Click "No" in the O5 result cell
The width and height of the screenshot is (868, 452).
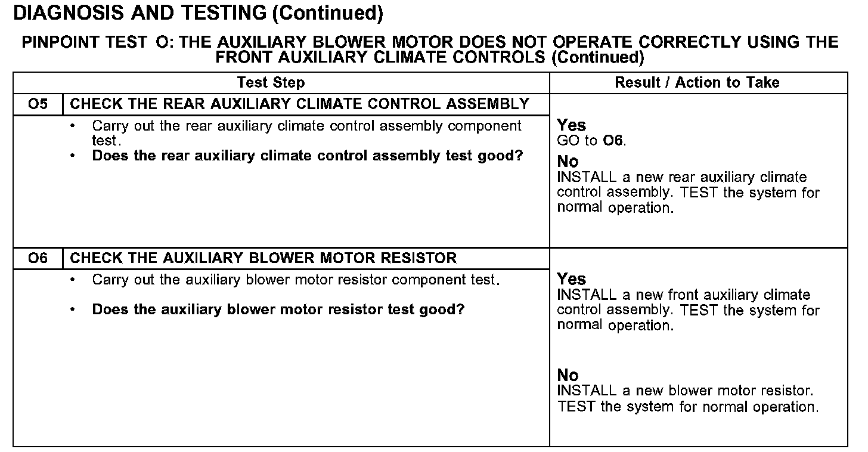(x=568, y=162)
